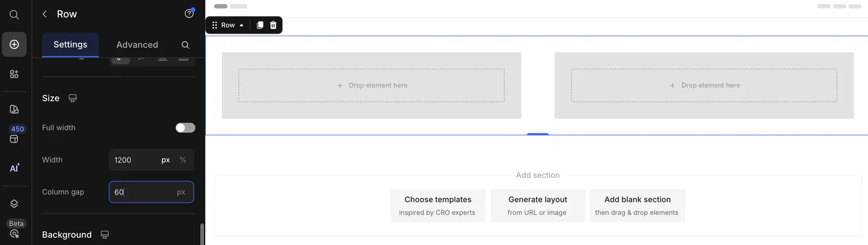This screenshot has width=868, height=245.
Task: Select percent unit for Width
Action: click(x=183, y=160)
